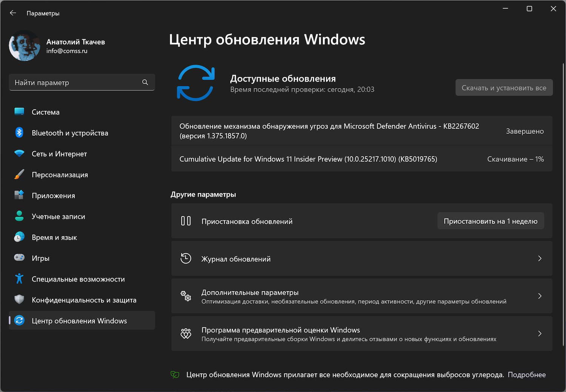The height and width of the screenshot is (392, 566).
Task: Click the Privacy shield icon
Action: [x=19, y=300]
